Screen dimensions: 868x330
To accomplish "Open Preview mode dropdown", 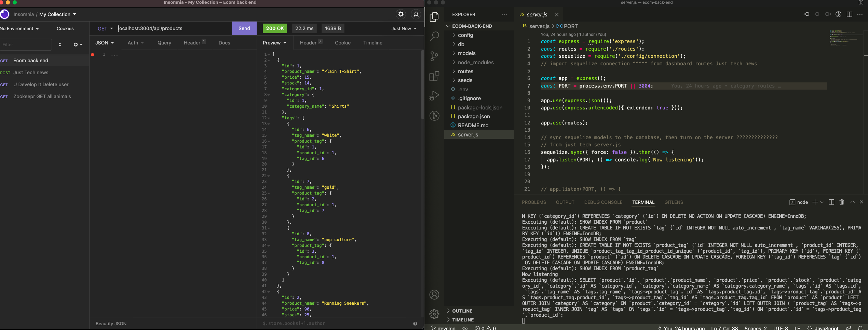I will (x=274, y=43).
